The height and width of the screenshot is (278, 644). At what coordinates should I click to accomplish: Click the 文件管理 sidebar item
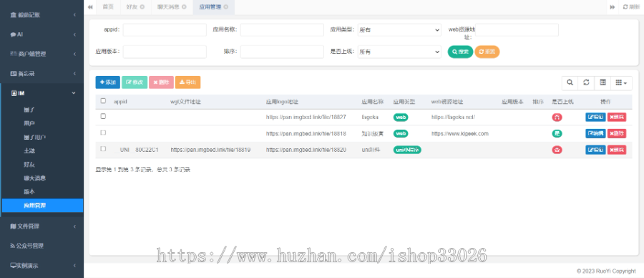[x=42, y=226]
